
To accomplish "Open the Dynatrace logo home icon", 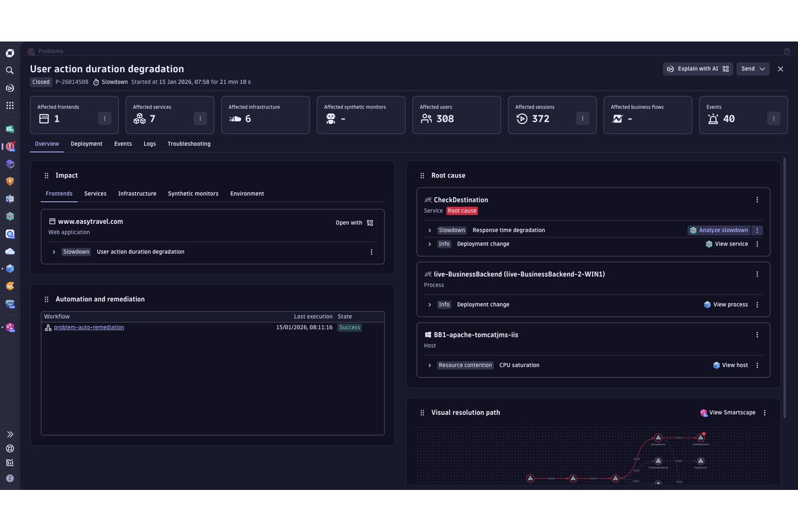I will [10, 53].
